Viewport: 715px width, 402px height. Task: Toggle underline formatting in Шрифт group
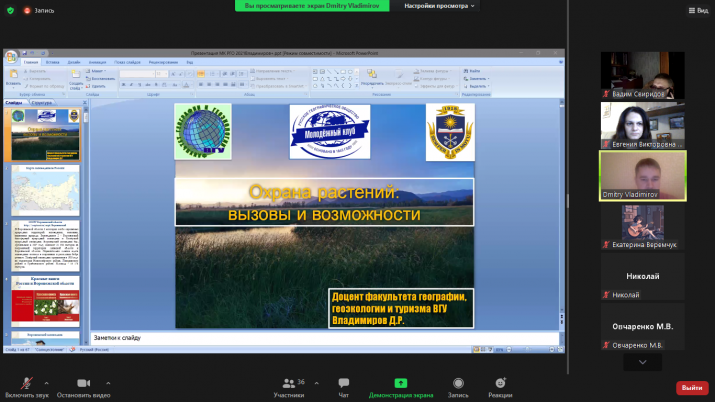coord(139,85)
